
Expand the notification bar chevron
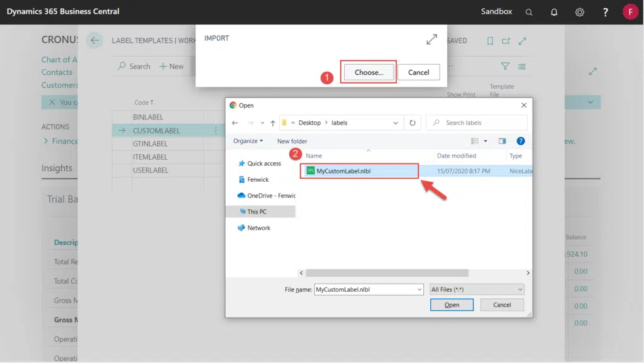click(590, 102)
